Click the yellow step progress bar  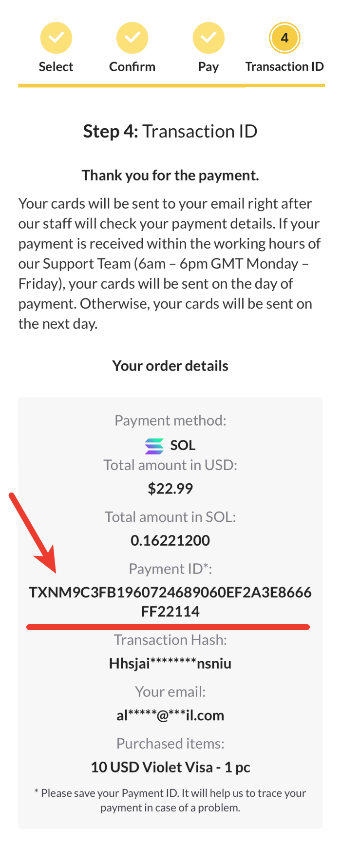click(171, 85)
